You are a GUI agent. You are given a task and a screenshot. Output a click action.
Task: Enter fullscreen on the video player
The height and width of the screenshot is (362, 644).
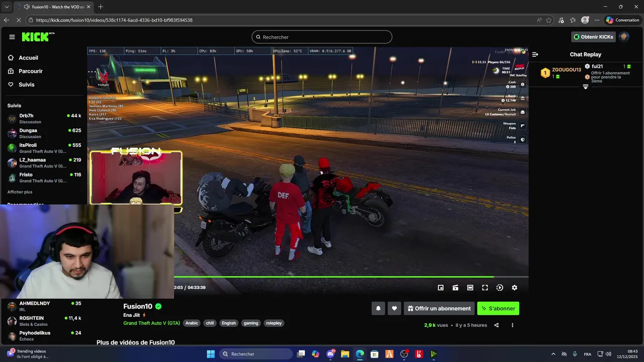(485, 288)
